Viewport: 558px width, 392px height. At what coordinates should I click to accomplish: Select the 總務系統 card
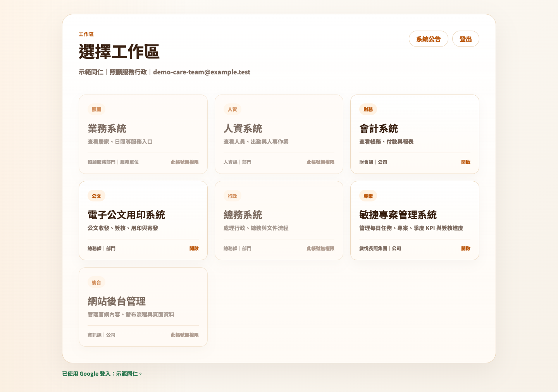tap(279, 220)
